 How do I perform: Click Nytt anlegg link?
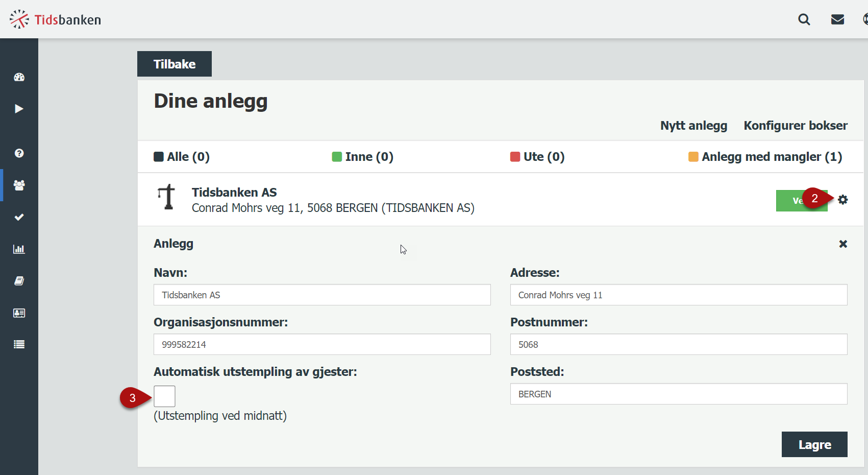(693, 126)
